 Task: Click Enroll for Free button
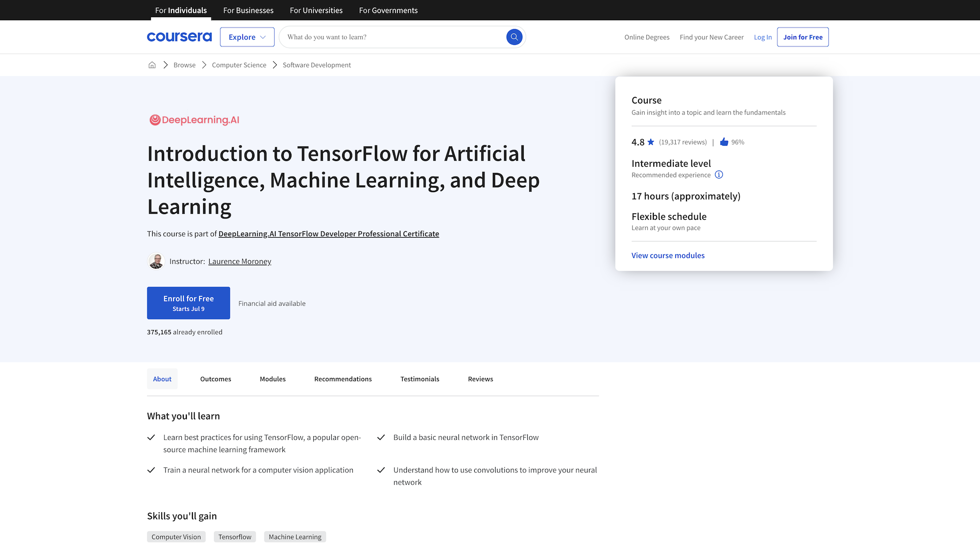coord(188,303)
